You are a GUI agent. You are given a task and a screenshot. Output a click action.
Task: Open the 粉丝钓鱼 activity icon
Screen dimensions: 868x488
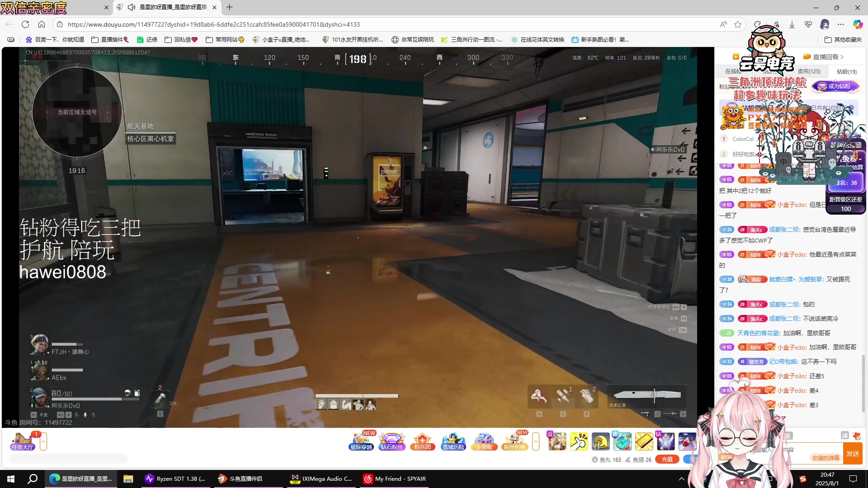(515, 441)
